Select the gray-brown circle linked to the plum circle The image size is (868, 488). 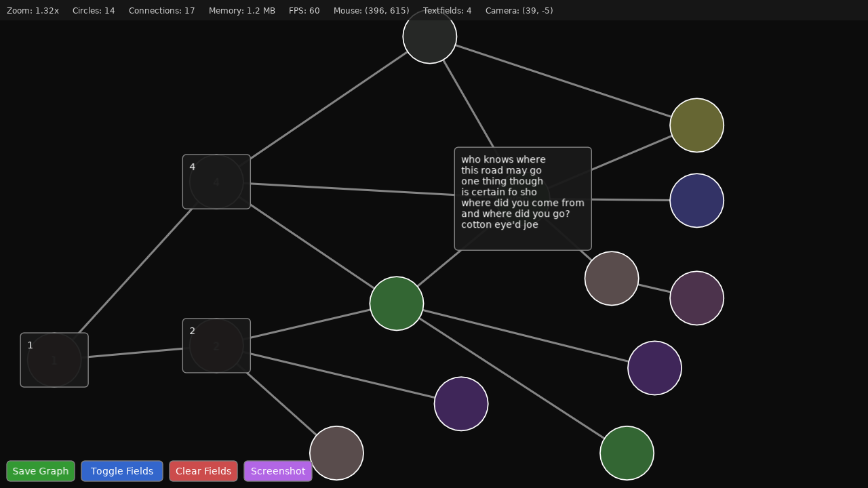[612, 279]
